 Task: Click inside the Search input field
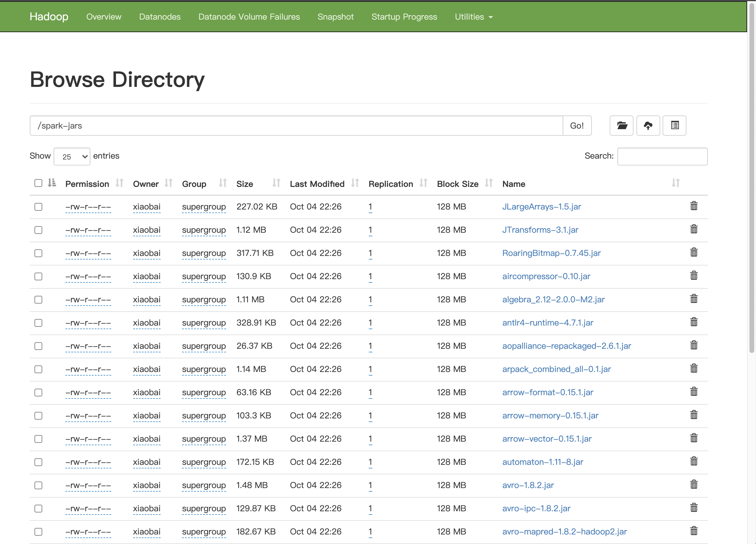(662, 157)
